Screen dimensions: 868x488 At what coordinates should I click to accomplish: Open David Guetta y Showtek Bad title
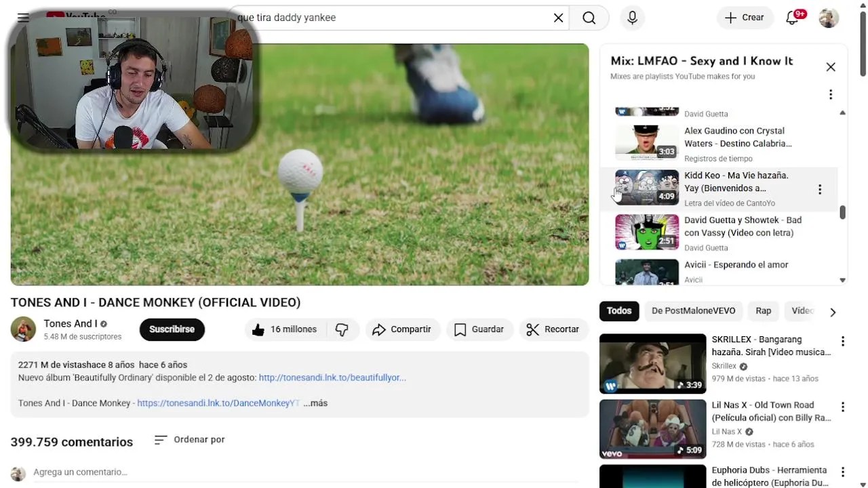(x=743, y=226)
